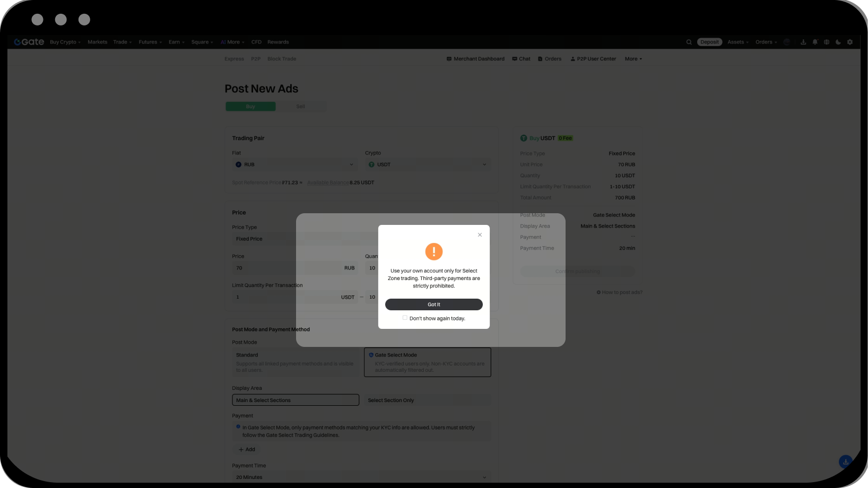868x488 pixels.
Task: Open the Fiat RUB dropdown
Action: 295,164
